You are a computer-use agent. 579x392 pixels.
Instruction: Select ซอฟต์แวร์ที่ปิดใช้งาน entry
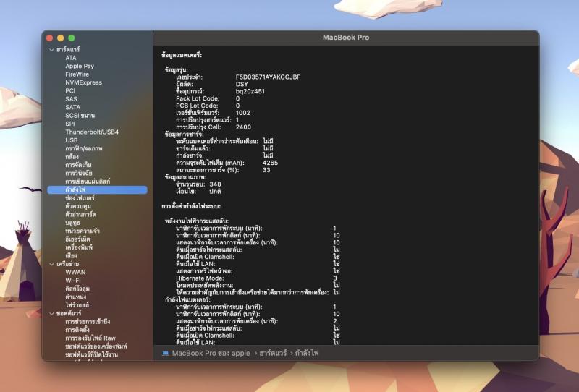pos(92,354)
